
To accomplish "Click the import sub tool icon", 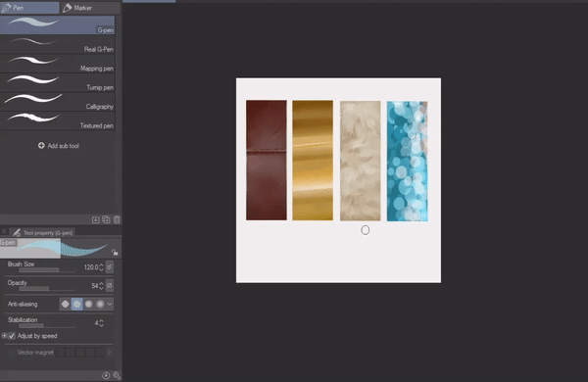I will coord(96,219).
